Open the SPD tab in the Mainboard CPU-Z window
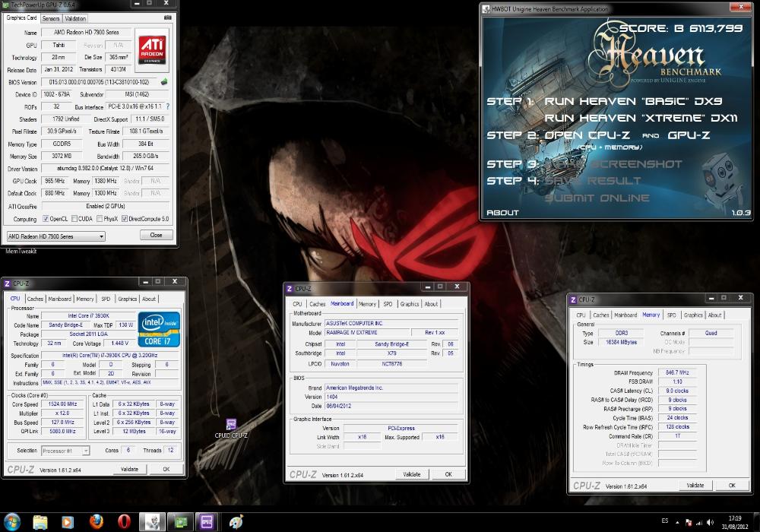 click(x=388, y=304)
